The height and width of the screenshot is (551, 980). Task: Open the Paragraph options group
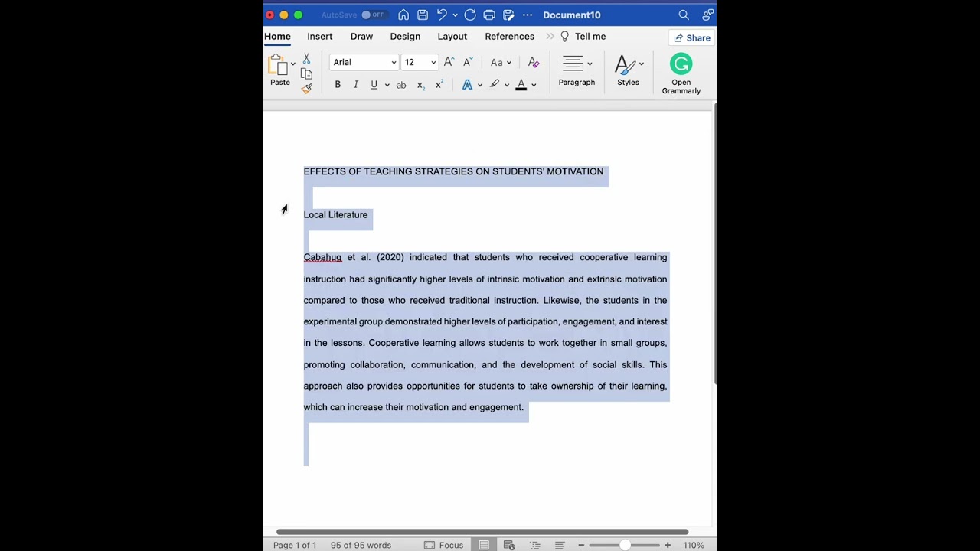point(577,70)
